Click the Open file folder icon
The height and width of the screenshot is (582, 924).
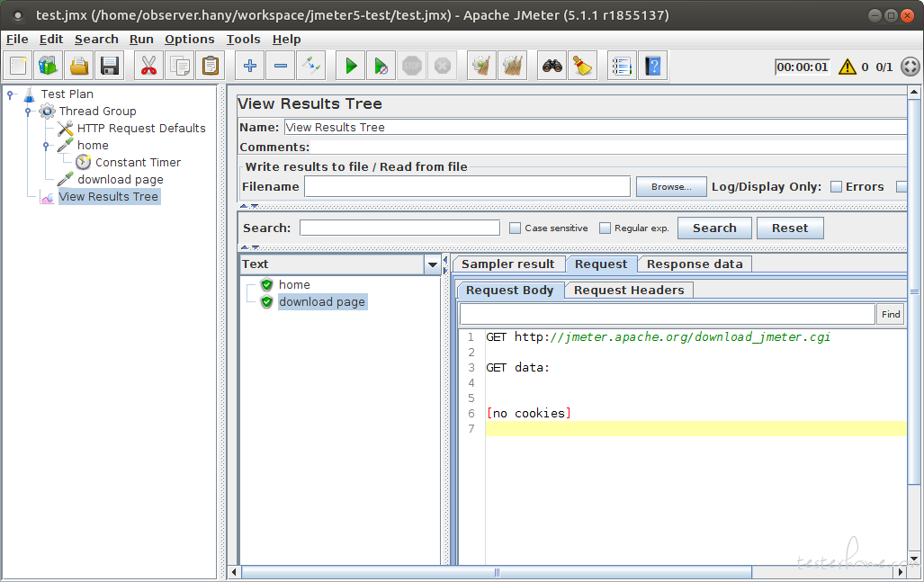tap(79, 66)
